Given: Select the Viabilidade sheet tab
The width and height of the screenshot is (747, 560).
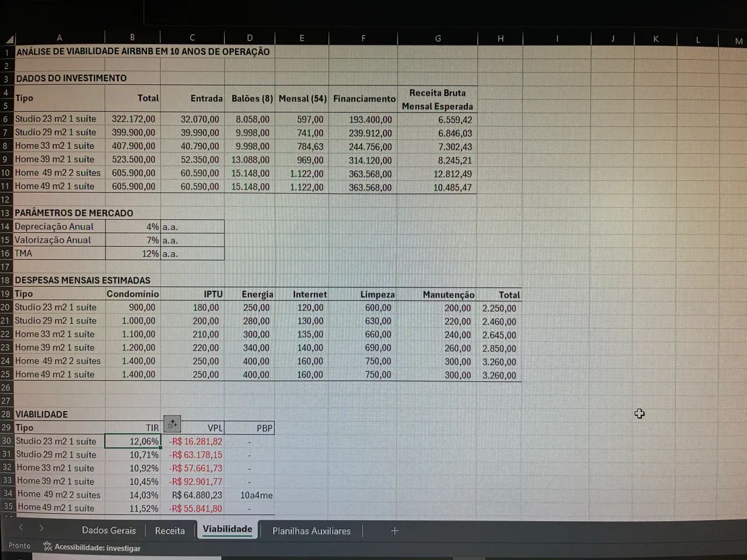Looking at the screenshot, I should click(x=228, y=529).
